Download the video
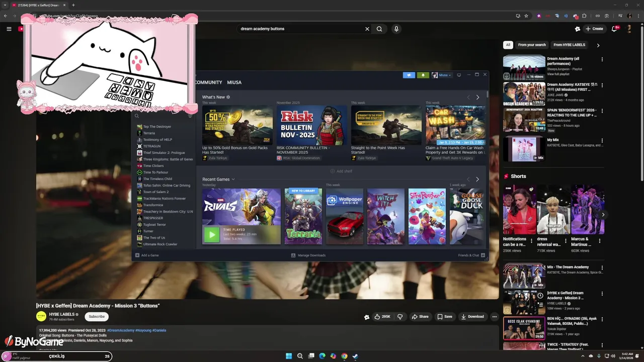This screenshot has height=362, width=644. [x=472, y=317]
